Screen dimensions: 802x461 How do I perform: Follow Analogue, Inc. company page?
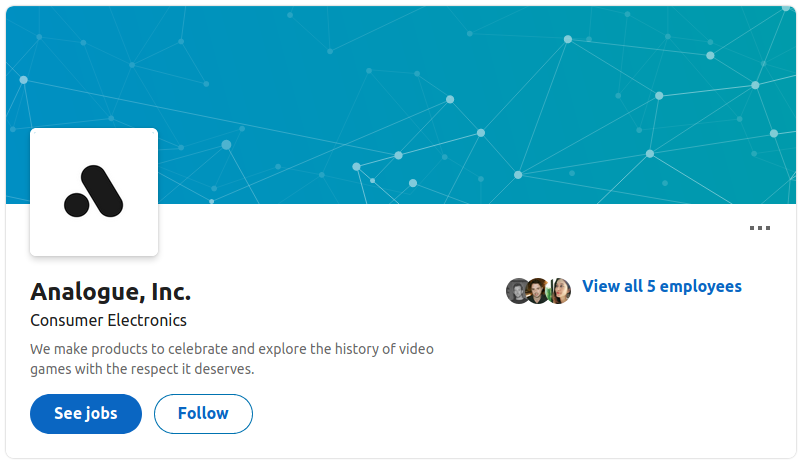pos(203,413)
